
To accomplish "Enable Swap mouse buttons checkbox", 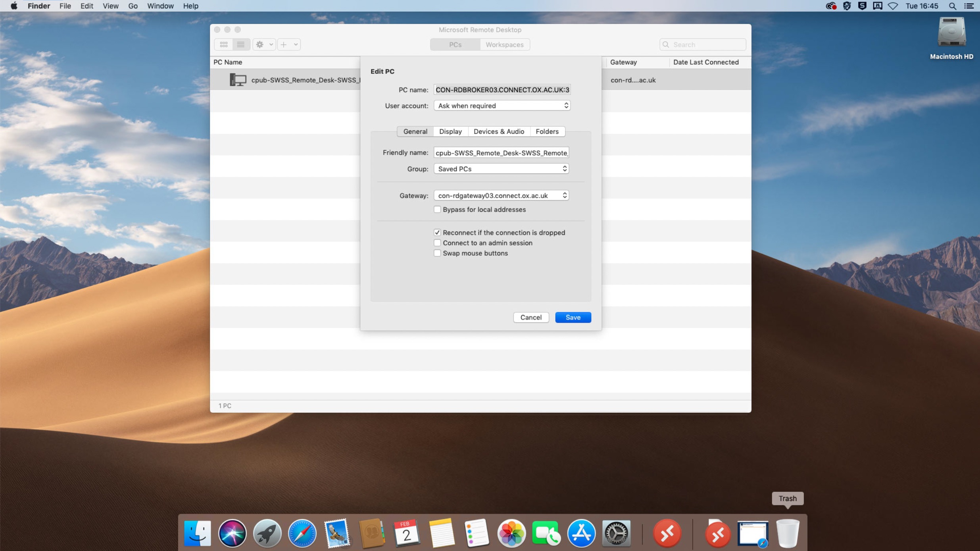I will pyautogui.click(x=437, y=253).
